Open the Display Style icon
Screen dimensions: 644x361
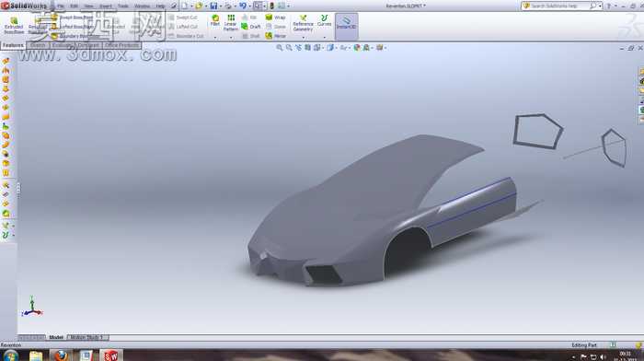click(x=329, y=48)
